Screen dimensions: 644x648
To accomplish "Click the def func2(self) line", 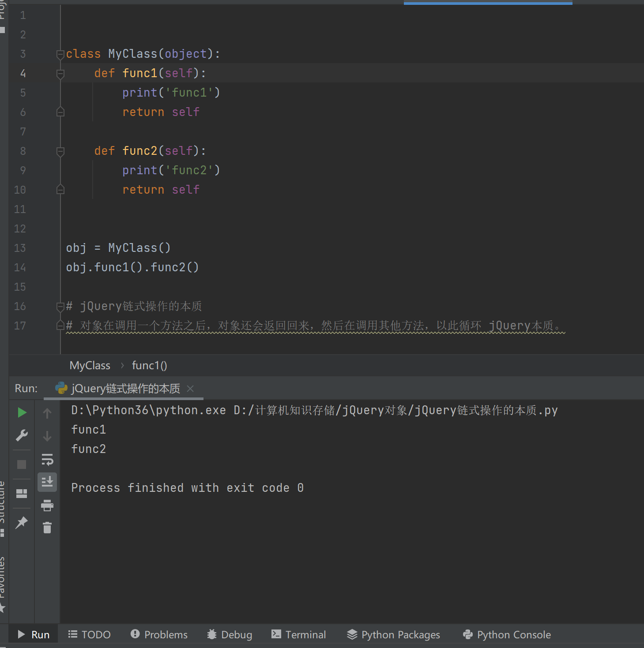I will pyautogui.click(x=150, y=151).
